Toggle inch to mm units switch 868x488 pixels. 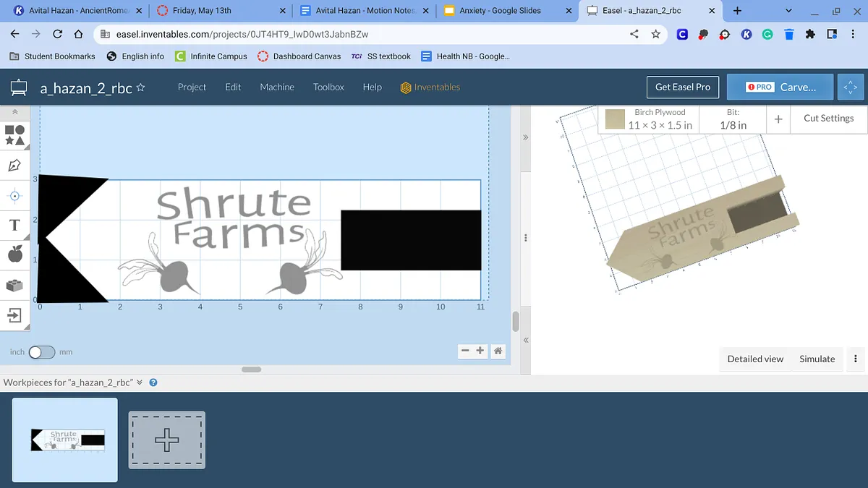click(x=42, y=352)
